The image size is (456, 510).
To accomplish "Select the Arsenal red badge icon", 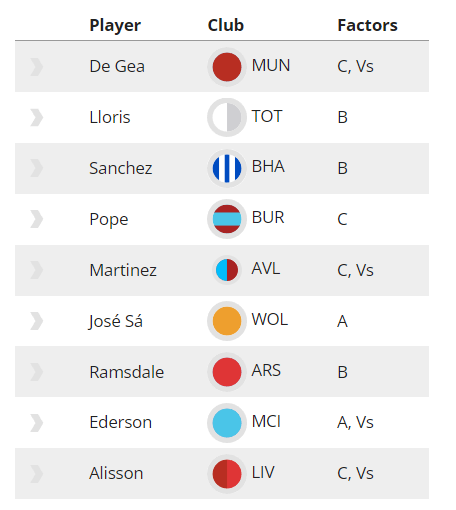I will [x=227, y=372].
